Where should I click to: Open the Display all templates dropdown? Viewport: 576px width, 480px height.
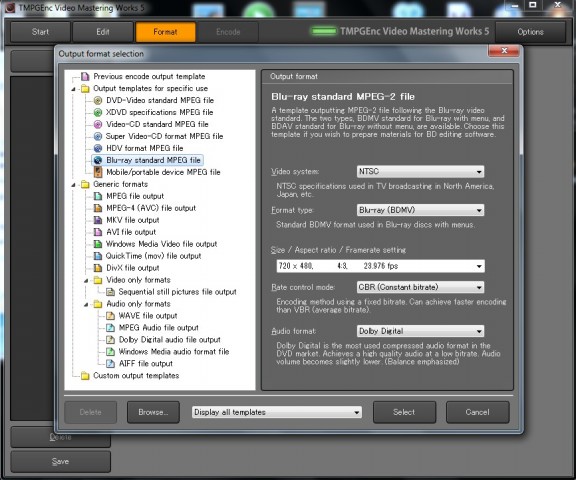click(277, 412)
